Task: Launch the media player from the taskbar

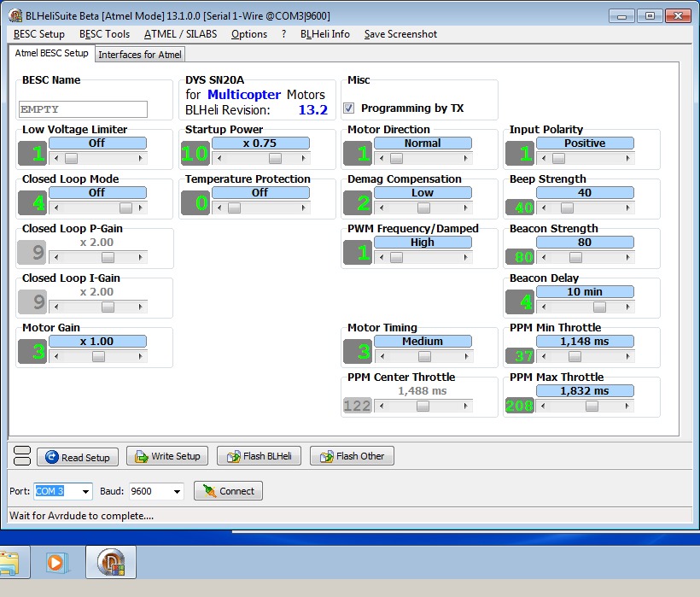Action: point(56,562)
